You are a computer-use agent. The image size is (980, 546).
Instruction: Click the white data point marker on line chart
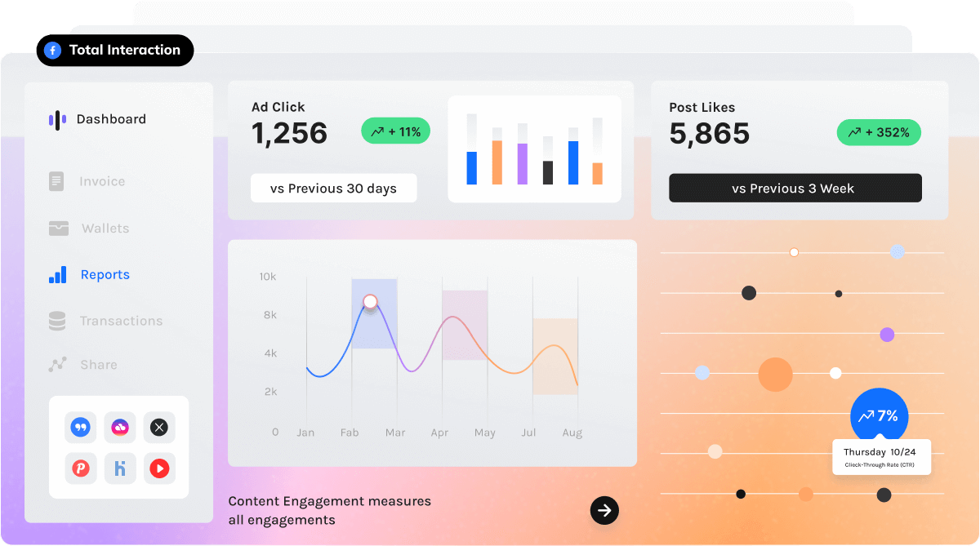click(370, 301)
